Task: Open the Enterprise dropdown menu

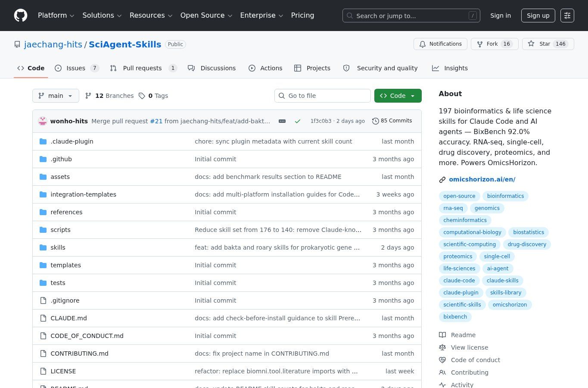Action: pos(261,16)
